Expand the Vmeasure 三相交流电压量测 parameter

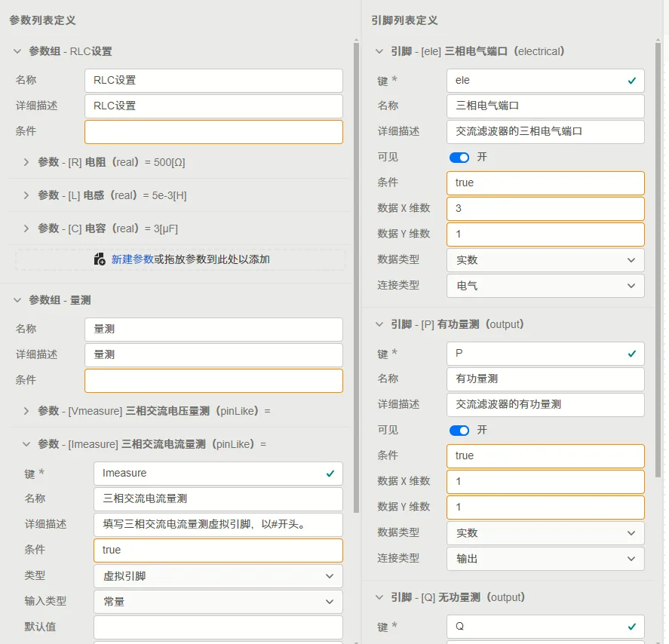tap(26, 411)
